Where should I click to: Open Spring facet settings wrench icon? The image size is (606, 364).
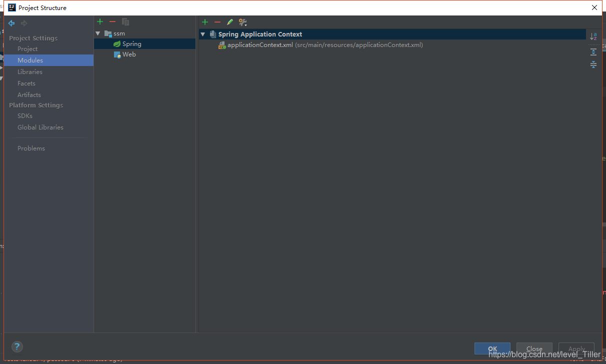point(243,22)
